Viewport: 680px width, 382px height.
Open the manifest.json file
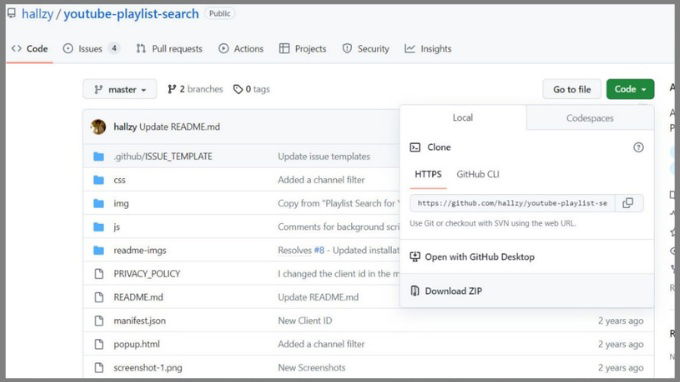click(140, 320)
